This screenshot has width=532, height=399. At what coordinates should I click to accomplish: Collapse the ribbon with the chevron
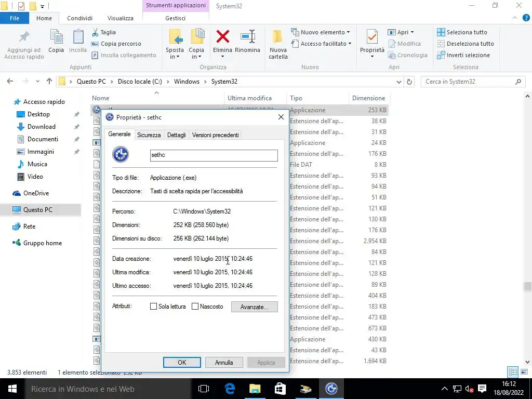515,18
